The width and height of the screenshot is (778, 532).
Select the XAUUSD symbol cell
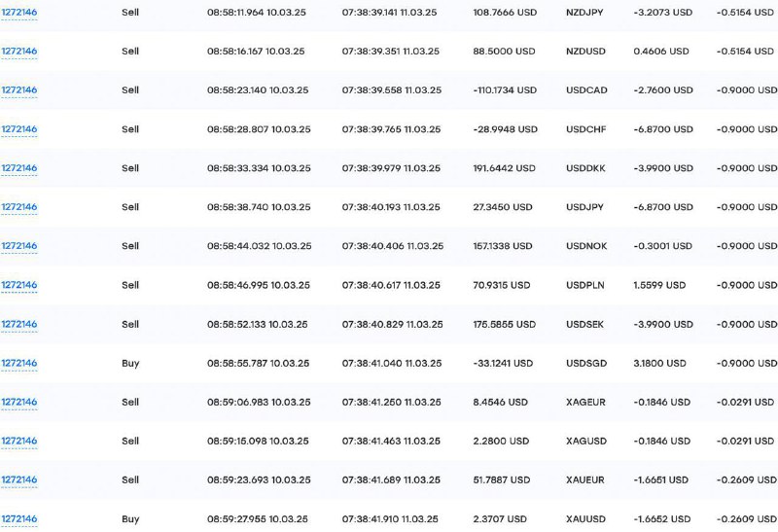coord(585,519)
